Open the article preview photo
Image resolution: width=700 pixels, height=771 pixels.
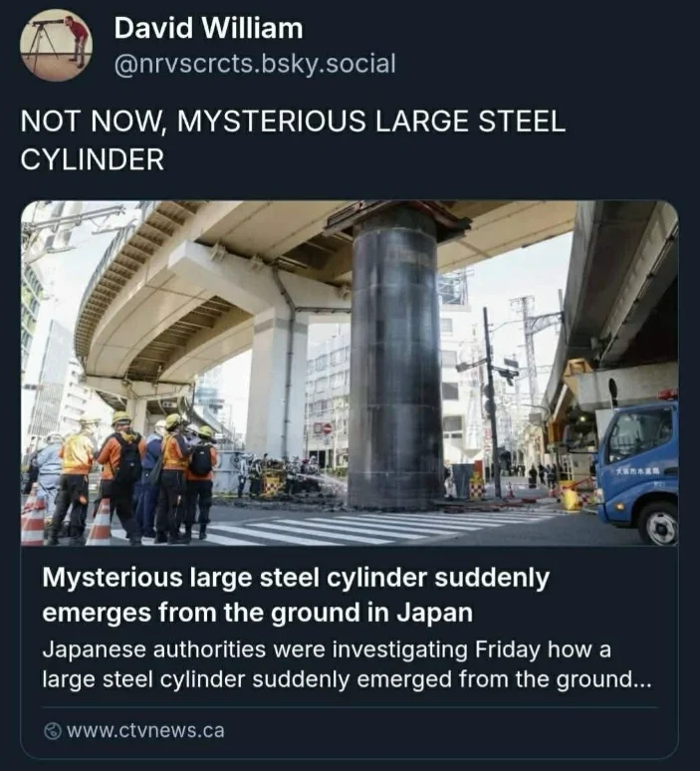350,374
